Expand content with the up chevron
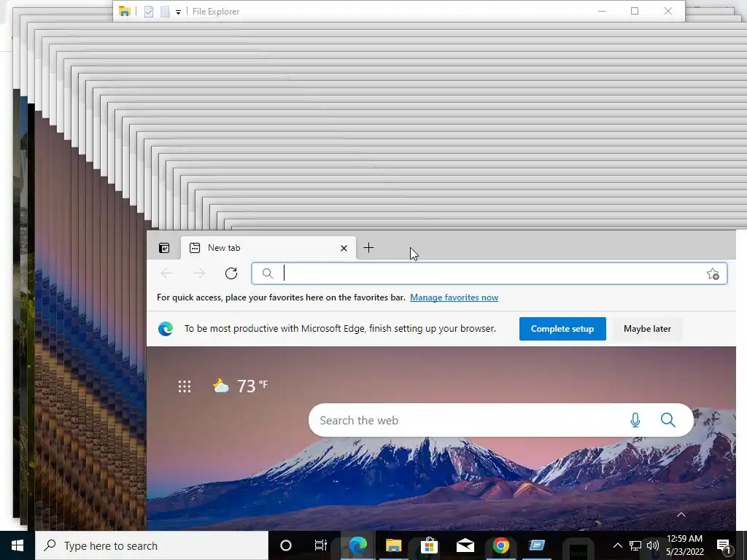Screen dimensions: 747x560 (681, 514)
